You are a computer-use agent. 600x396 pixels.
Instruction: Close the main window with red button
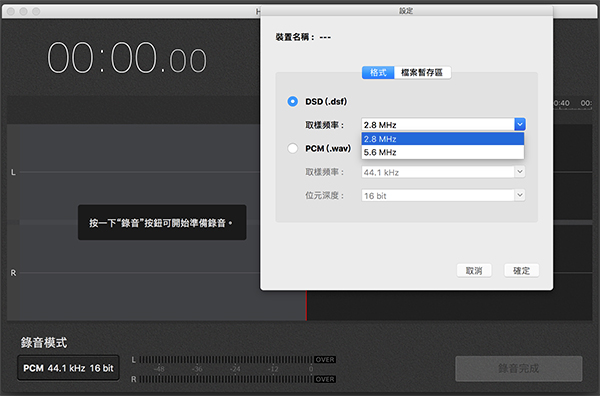click(11, 11)
